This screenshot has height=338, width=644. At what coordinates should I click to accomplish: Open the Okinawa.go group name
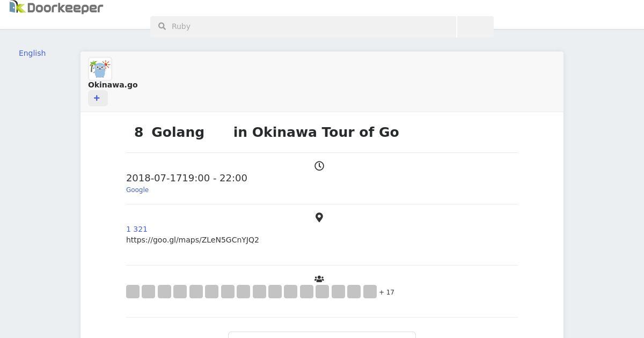(x=113, y=85)
